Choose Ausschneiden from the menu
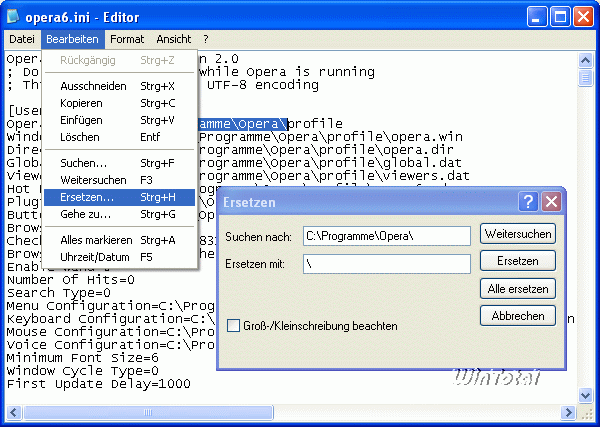Image resolution: width=600 pixels, height=427 pixels. [119, 86]
